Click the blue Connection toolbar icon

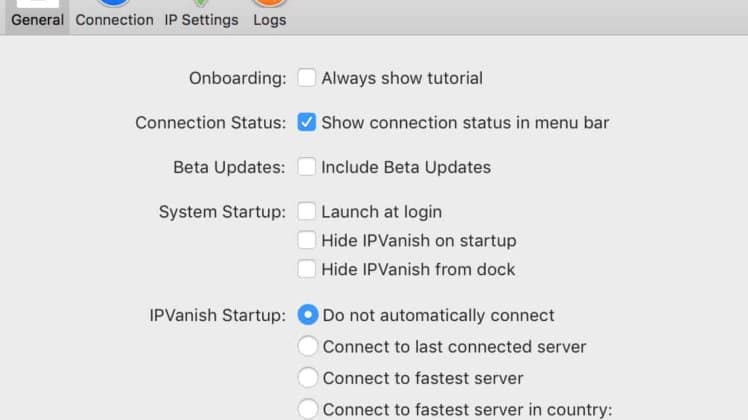pyautogui.click(x=114, y=3)
